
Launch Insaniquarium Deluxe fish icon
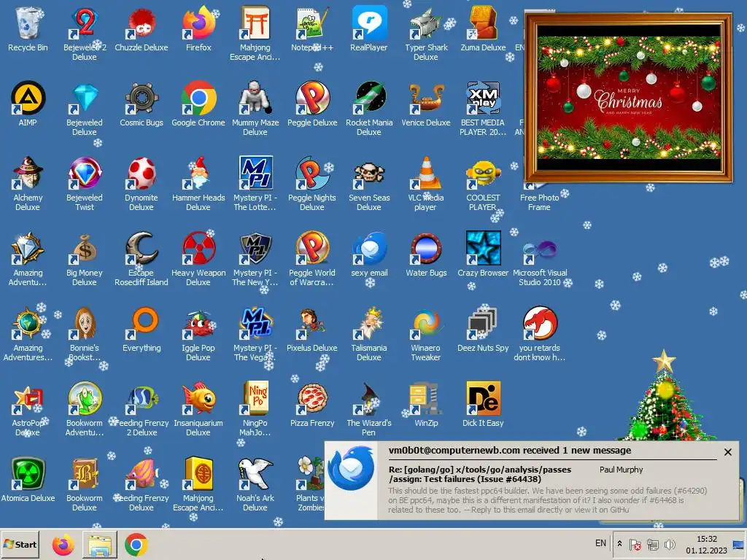198,408
